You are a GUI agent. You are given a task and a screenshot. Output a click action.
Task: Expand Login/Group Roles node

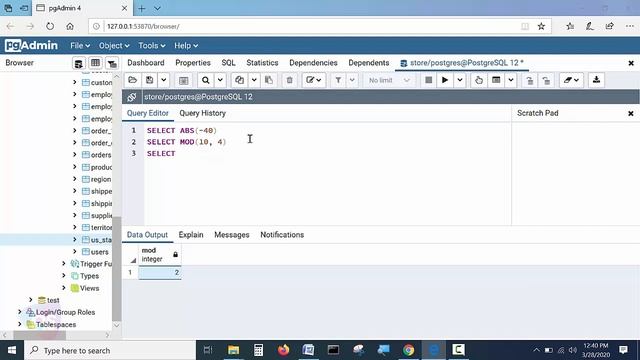(20, 312)
